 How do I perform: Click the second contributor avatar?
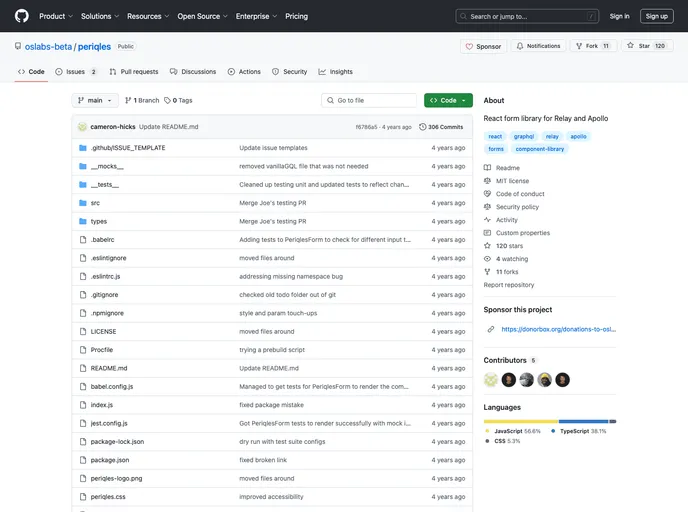pyautogui.click(x=509, y=380)
